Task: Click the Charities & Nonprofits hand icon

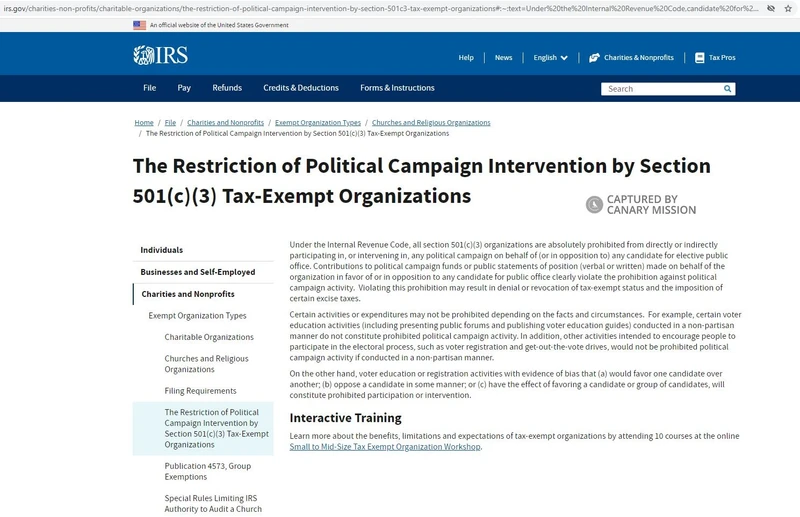Action: pyautogui.click(x=594, y=58)
